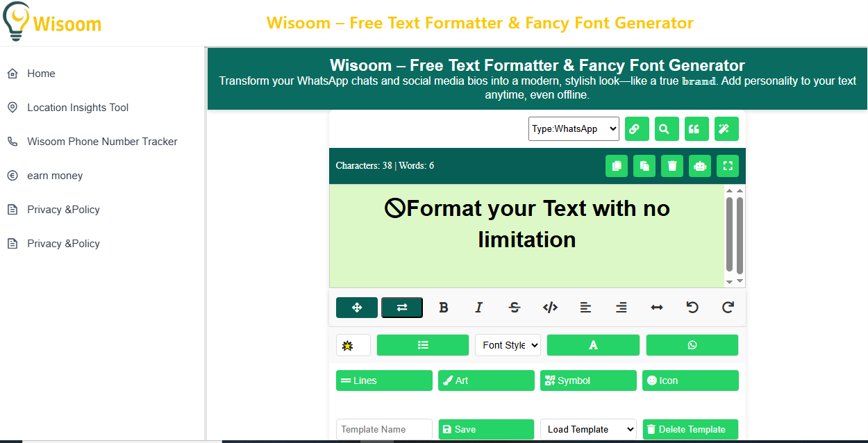
Task: Click the magnifying glass search button
Action: (667, 128)
